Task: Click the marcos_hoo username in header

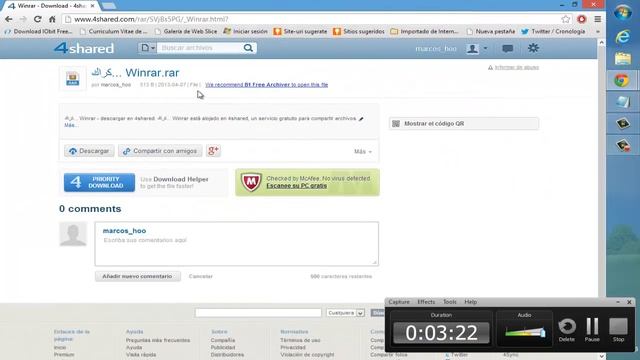Action: pyautogui.click(x=436, y=49)
